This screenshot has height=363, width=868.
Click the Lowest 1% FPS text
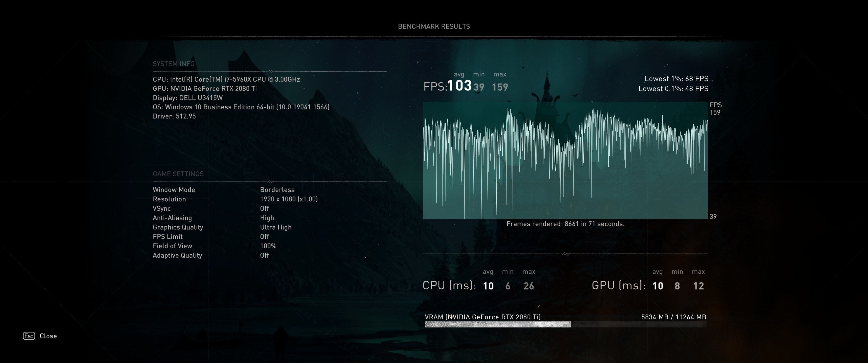(x=676, y=78)
